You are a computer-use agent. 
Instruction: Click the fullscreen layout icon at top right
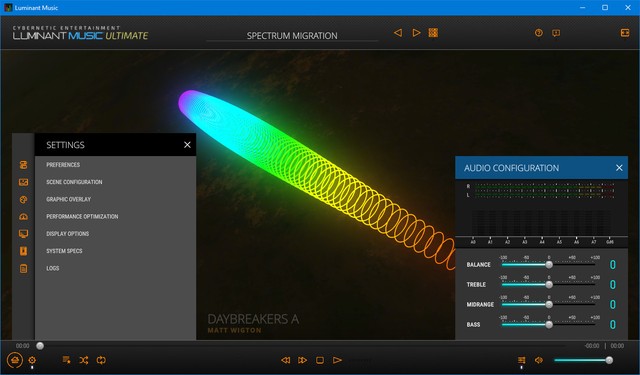click(x=625, y=33)
